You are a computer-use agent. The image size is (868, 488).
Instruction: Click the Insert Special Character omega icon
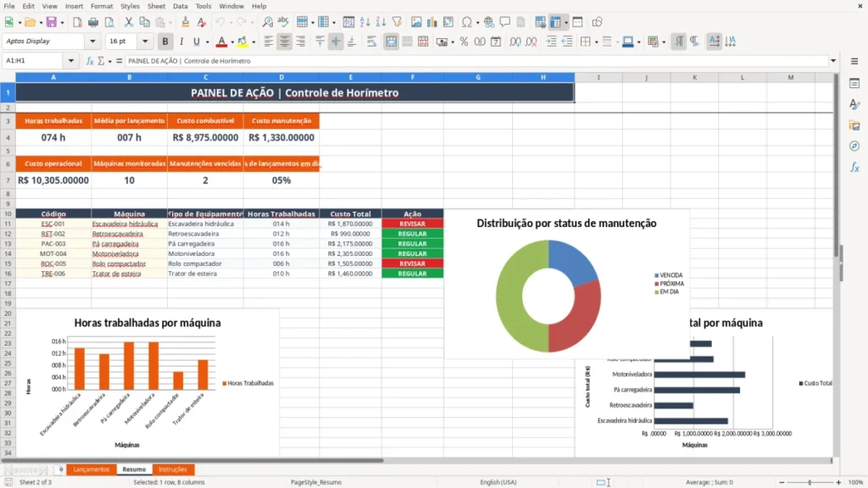[467, 22]
